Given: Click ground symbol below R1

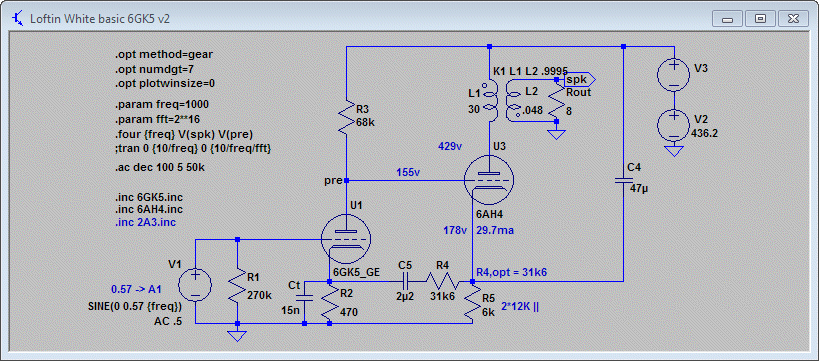Looking at the screenshot, I should [x=238, y=335].
